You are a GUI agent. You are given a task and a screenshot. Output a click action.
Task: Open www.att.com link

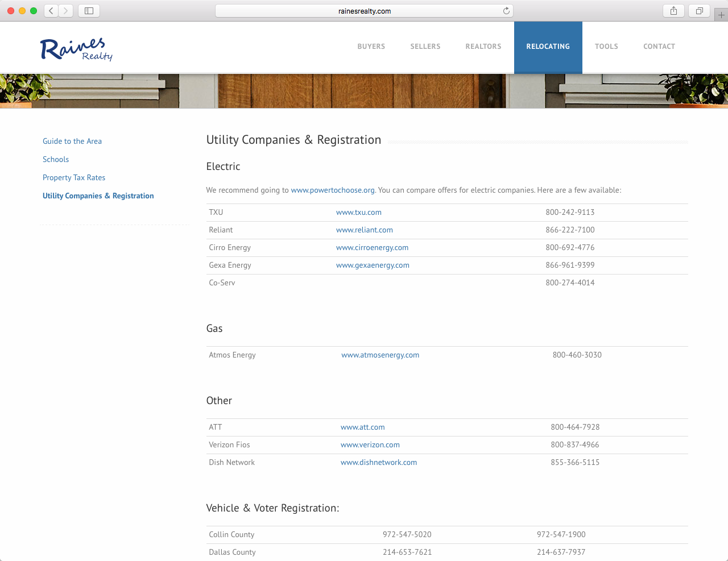tap(363, 427)
